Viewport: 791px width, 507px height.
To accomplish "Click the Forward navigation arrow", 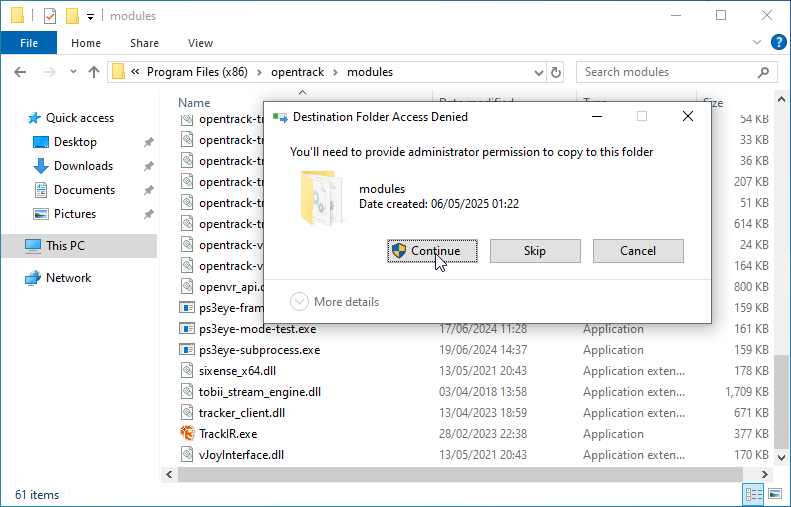I will (x=49, y=72).
